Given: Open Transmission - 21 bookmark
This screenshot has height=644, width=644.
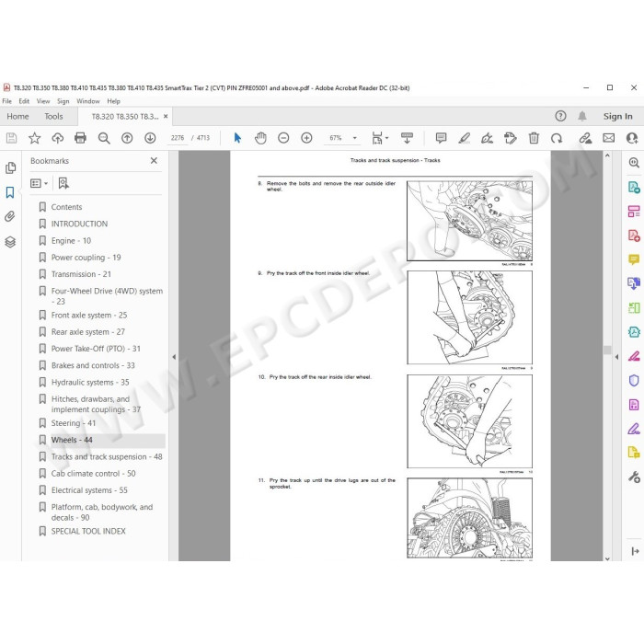Looking at the screenshot, I should pos(81,274).
